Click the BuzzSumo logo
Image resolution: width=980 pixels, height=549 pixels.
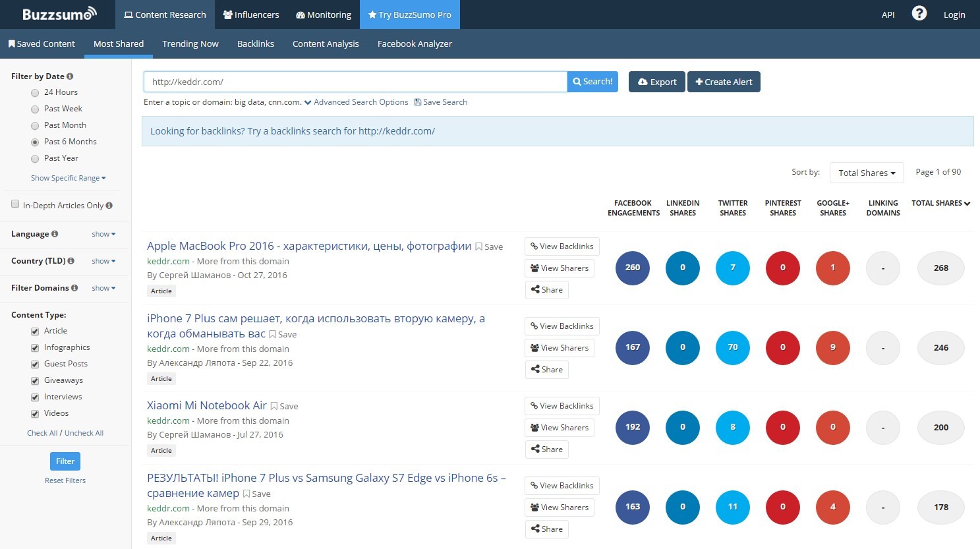[59, 14]
